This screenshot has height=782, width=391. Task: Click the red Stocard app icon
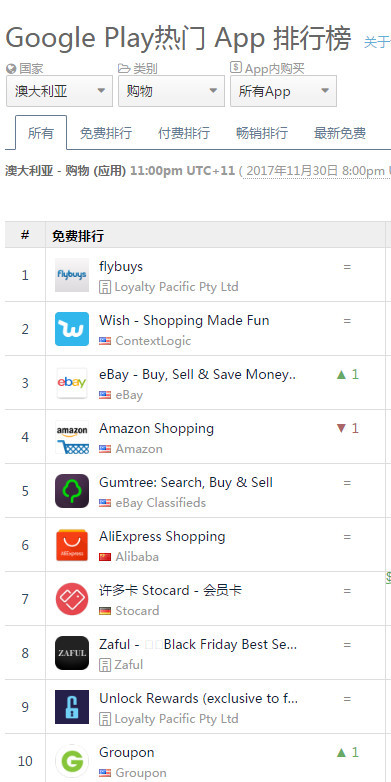(72, 598)
